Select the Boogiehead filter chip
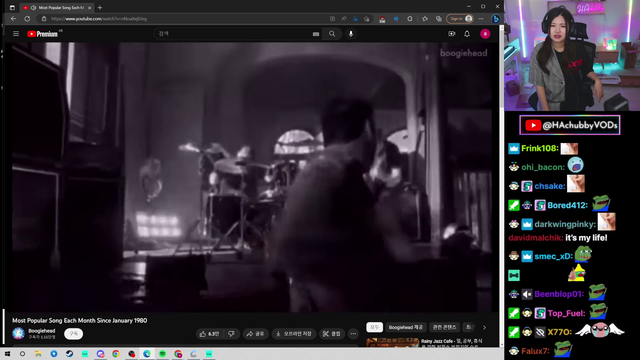The height and width of the screenshot is (360, 640). [405, 327]
